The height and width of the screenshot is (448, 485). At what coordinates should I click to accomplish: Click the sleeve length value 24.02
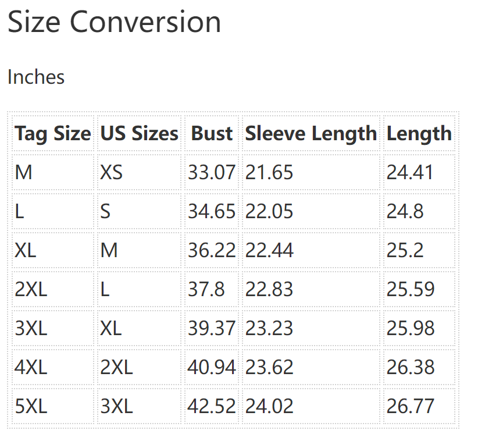click(x=269, y=406)
